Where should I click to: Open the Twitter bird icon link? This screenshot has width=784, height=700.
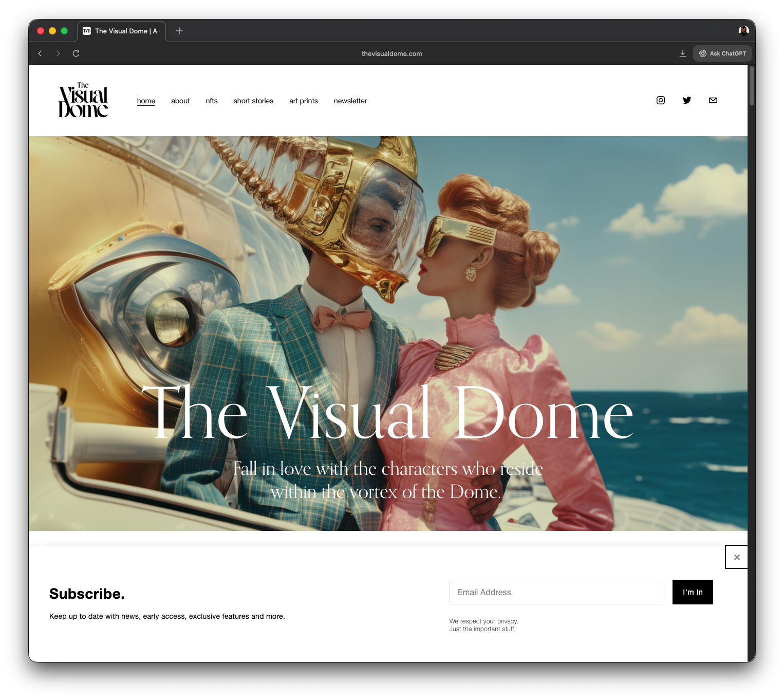click(x=687, y=100)
